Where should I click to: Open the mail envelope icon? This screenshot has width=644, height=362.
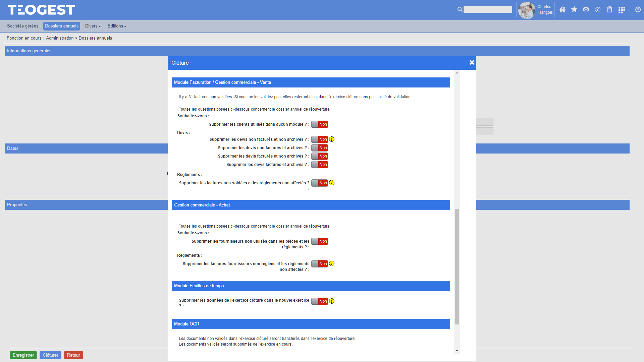click(586, 10)
